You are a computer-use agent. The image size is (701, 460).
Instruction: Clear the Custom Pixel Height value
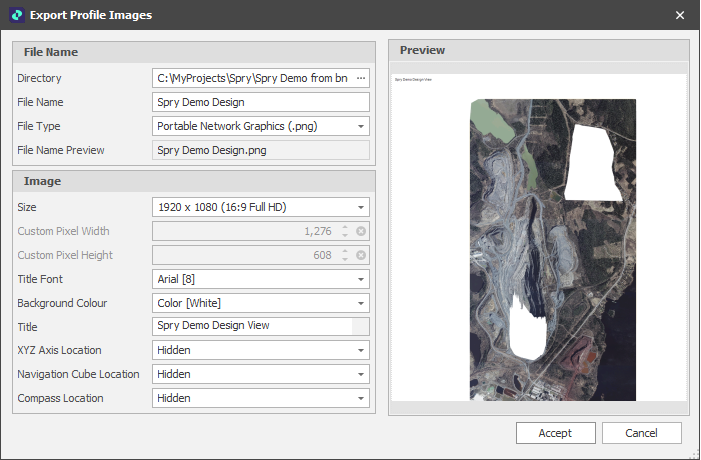[361, 255]
